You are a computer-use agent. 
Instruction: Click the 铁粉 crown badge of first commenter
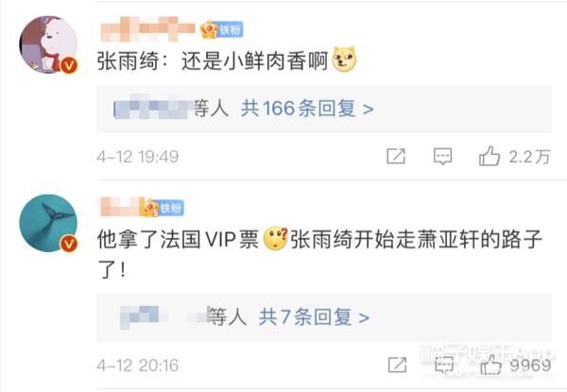coord(222,29)
